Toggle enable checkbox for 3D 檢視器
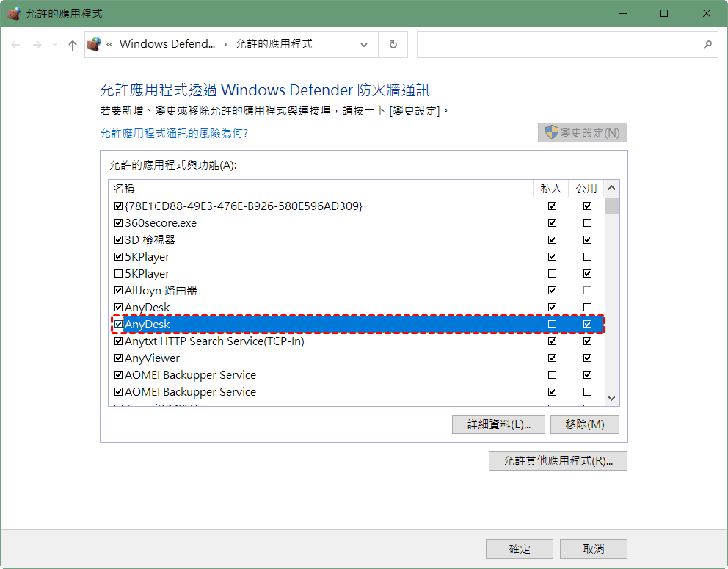Screen dimensions: 728x569 118,239
